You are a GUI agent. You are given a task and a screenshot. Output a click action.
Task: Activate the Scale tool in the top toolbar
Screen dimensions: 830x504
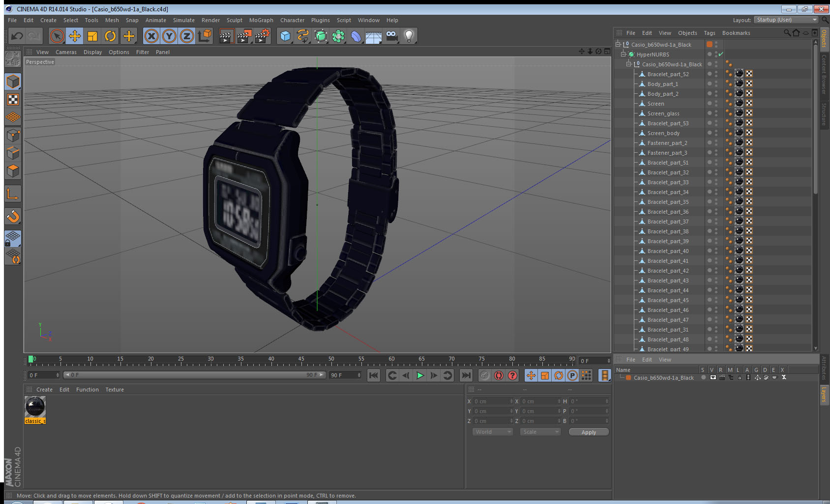[92, 36]
